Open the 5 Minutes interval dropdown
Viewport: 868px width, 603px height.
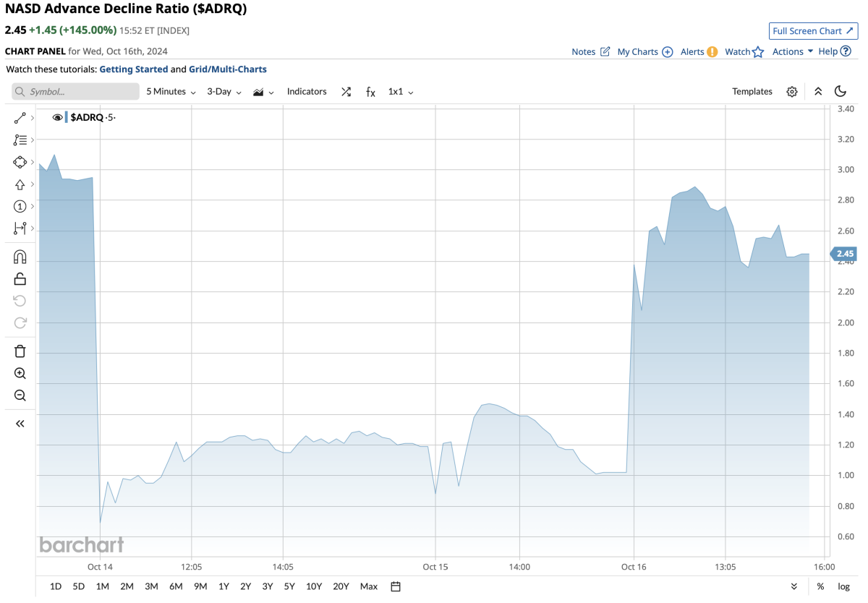pyautogui.click(x=171, y=92)
